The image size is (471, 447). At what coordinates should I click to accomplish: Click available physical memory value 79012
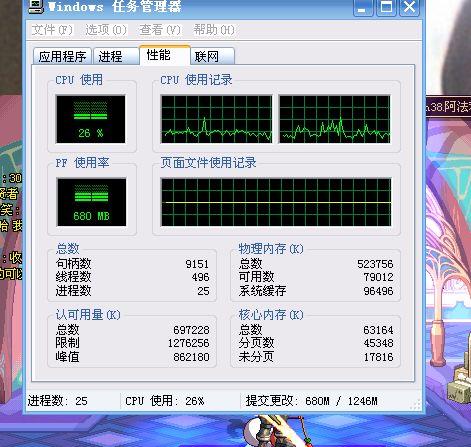tap(378, 277)
